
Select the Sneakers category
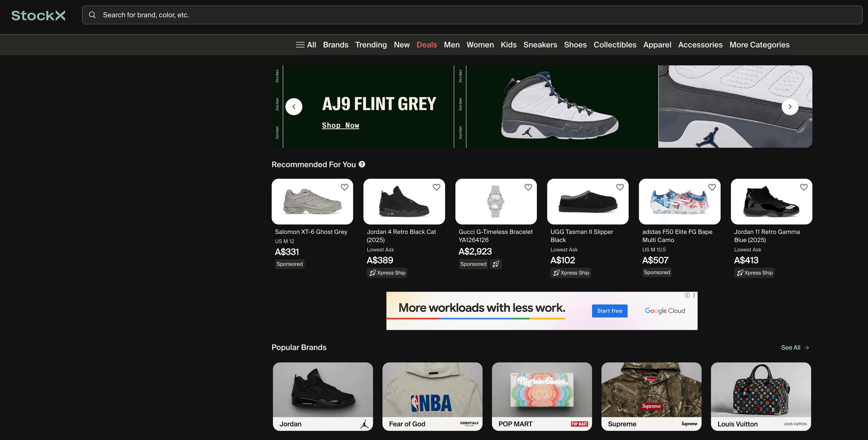(x=540, y=45)
